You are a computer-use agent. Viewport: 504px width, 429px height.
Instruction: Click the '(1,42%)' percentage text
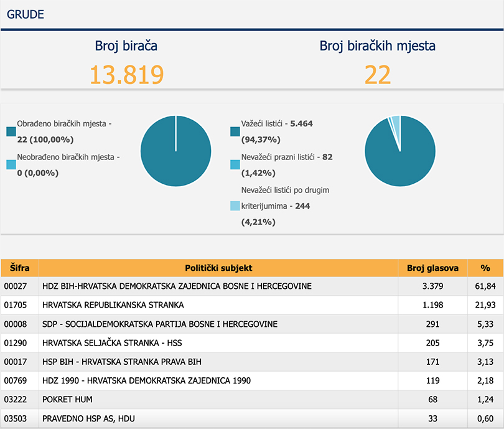tap(258, 173)
